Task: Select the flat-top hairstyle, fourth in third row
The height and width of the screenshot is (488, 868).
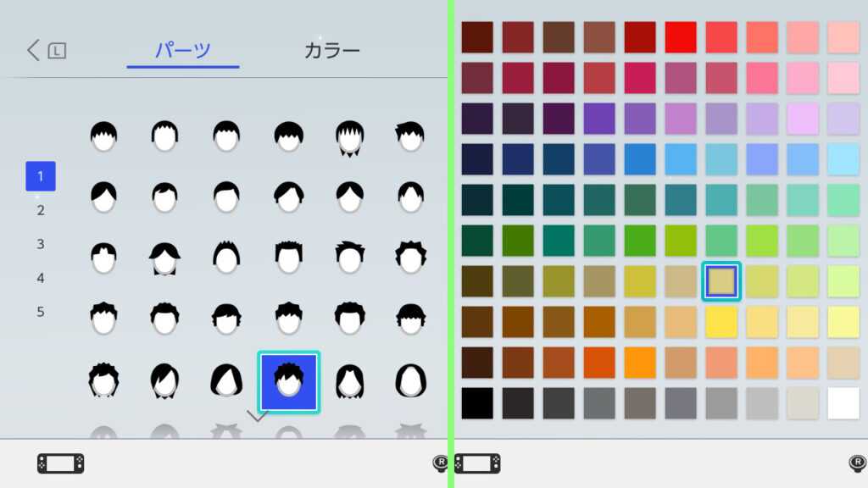Action: (x=288, y=258)
